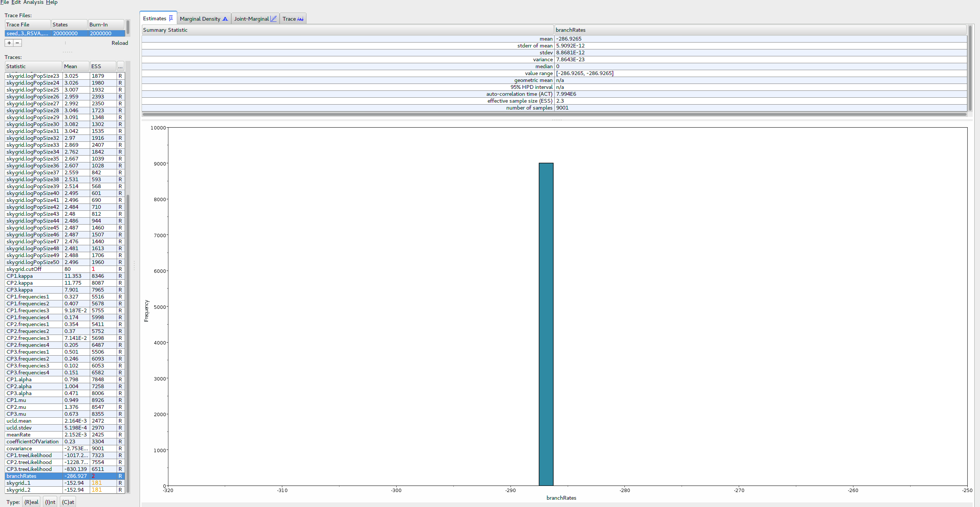Open the ... column options in the Traces table
The image size is (980, 507).
[120, 66]
